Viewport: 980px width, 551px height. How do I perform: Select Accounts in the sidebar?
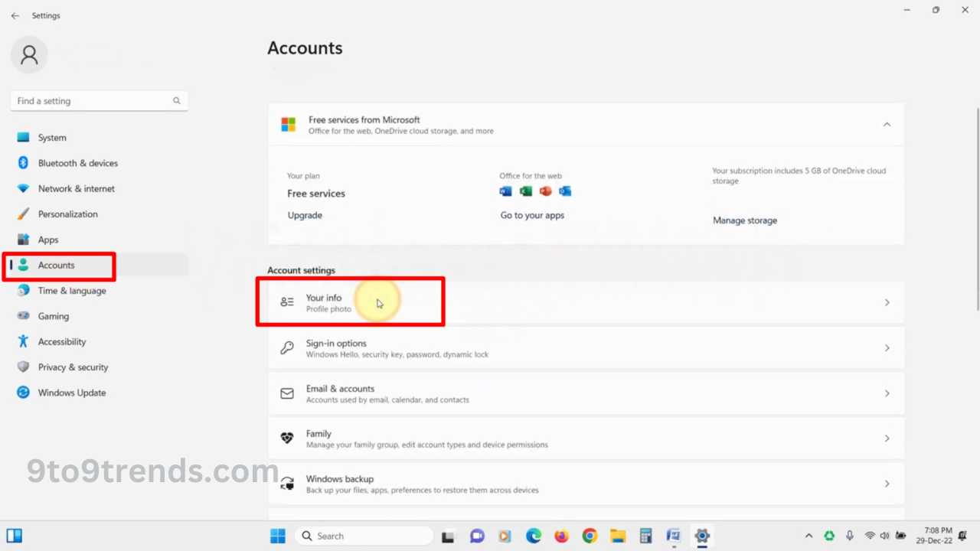pos(100,265)
